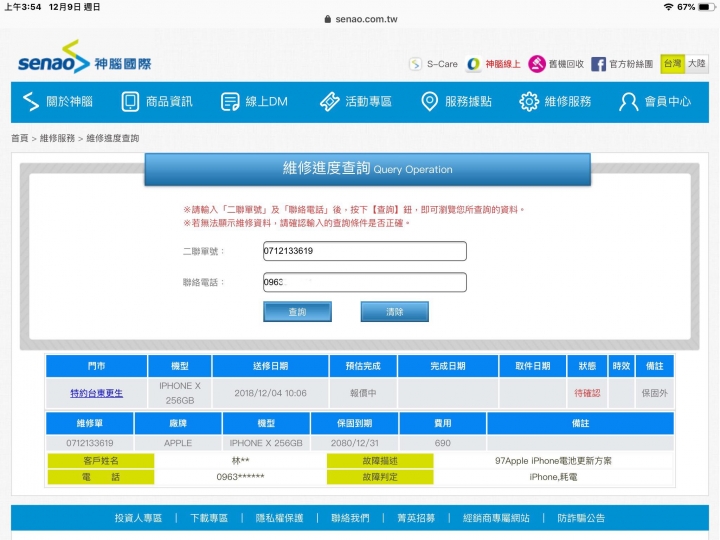Tap the senao.com.tw address bar
Image resolution: width=720 pixels, height=540 pixels.
pyautogui.click(x=361, y=19)
